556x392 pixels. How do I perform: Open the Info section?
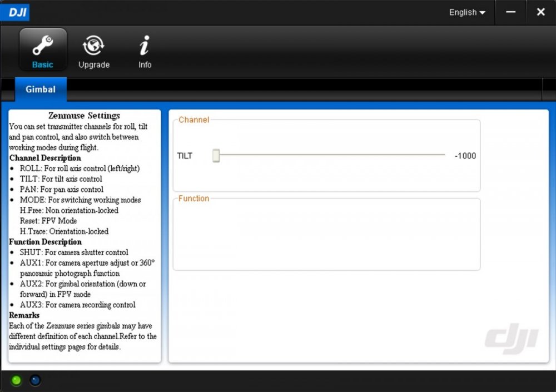click(x=145, y=52)
